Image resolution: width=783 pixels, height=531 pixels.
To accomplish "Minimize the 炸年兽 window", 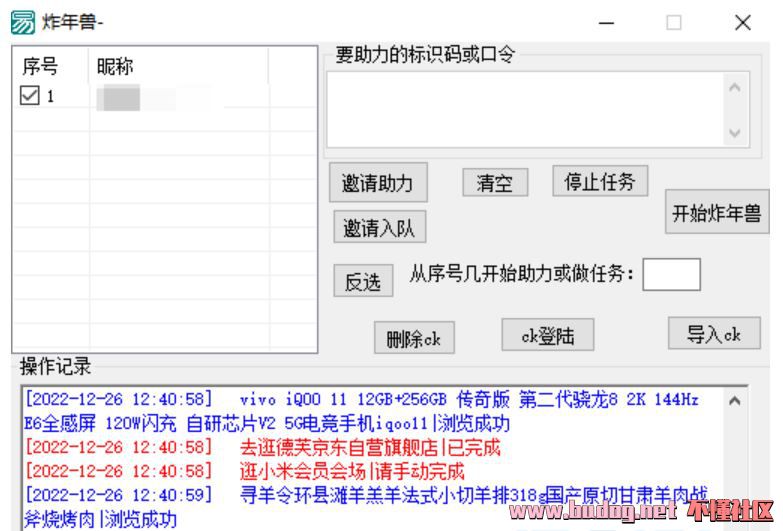I will pyautogui.click(x=607, y=23).
